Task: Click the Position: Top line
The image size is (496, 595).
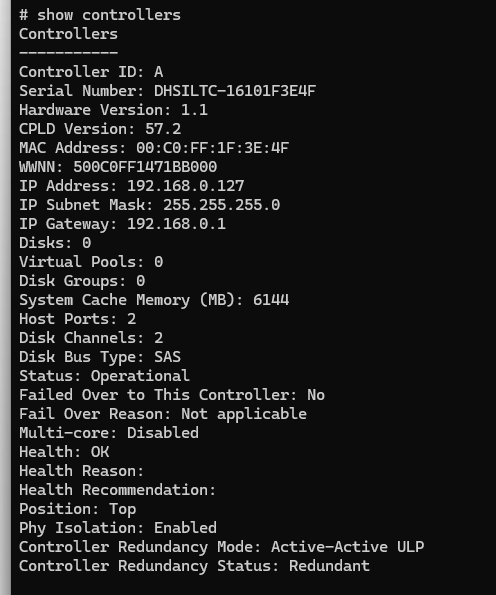Action: 77,509
